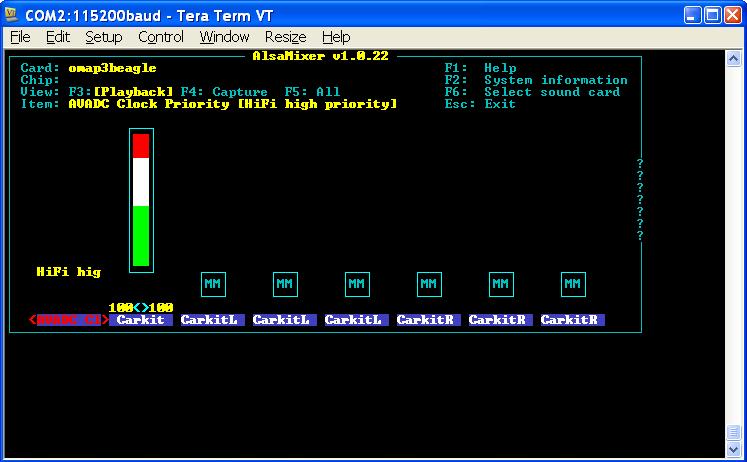Toggle the MM mute box above the rightmost CarkitL
Image resolution: width=747 pixels, height=462 pixels.
coord(357,284)
